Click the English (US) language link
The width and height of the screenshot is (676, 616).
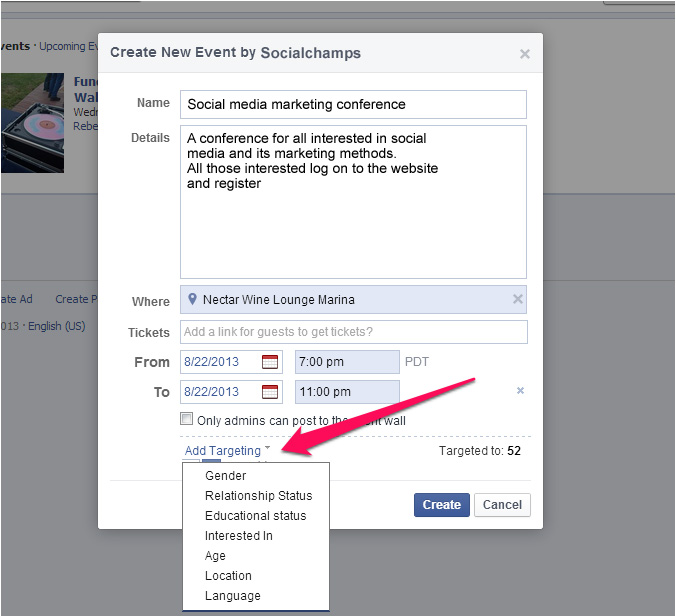coord(56,326)
